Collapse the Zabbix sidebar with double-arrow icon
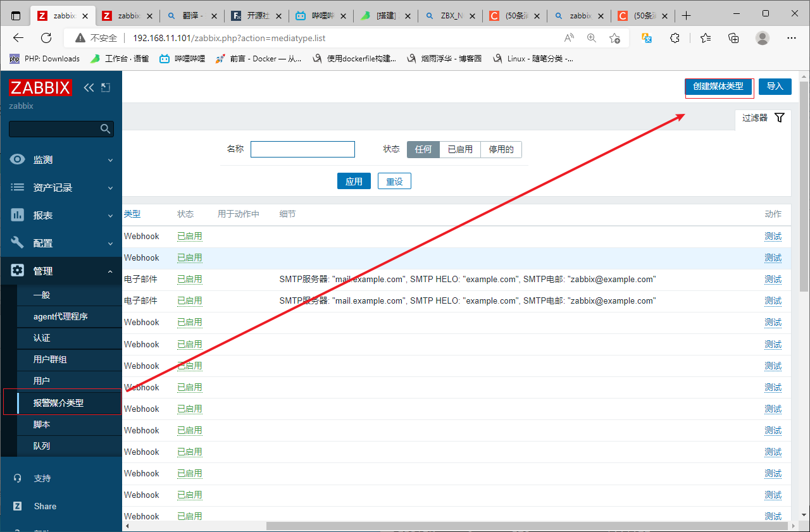This screenshot has width=810, height=532. pyautogui.click(x=89, y=87)
